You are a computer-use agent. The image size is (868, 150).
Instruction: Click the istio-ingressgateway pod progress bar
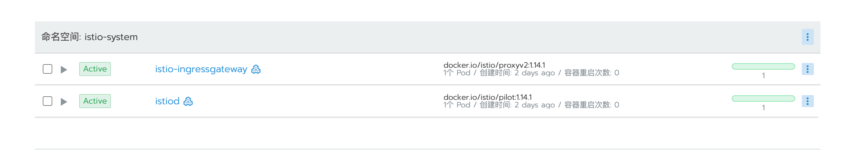point(763,66)
